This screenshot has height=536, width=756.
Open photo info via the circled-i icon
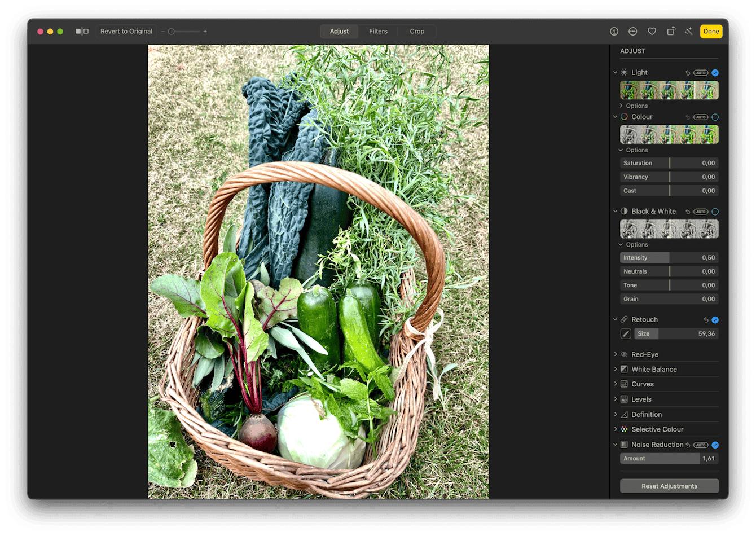click(614, 31)
